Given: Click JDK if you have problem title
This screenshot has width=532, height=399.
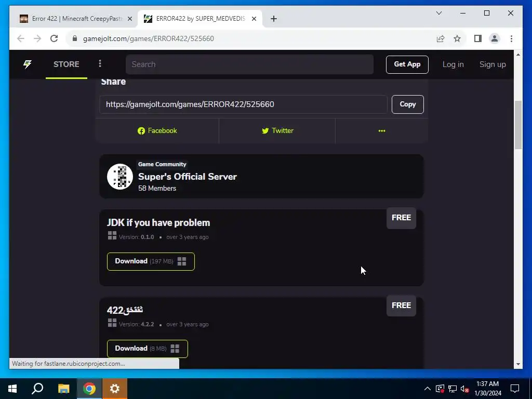Looking at the screenshot, I should (x=158, y=222).
